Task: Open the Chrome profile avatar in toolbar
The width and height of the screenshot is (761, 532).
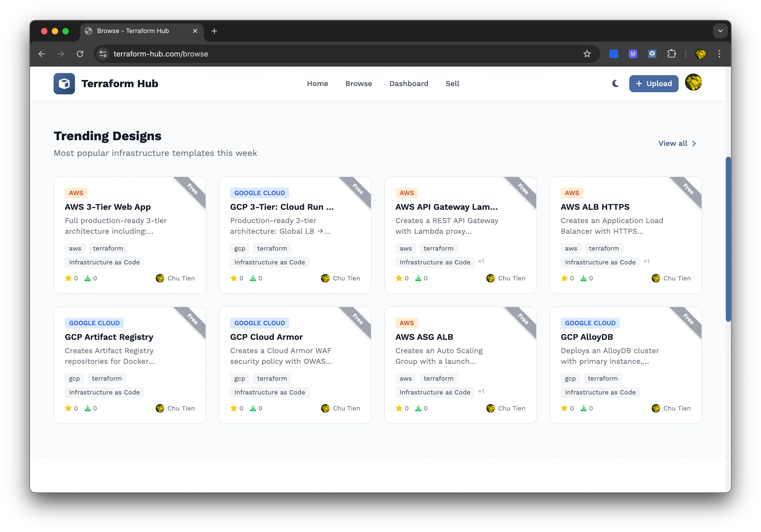Action: tap(700, 54)
